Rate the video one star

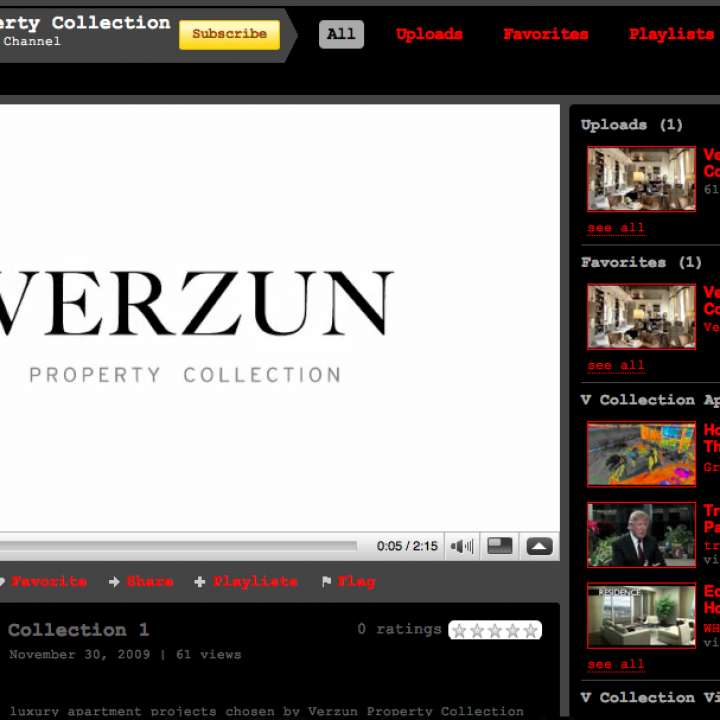(x=459, y=631)
